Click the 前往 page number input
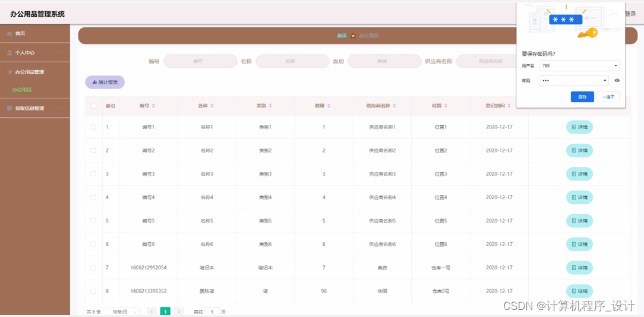This screenshot has width=644, height=317. (x=212, y=312)
